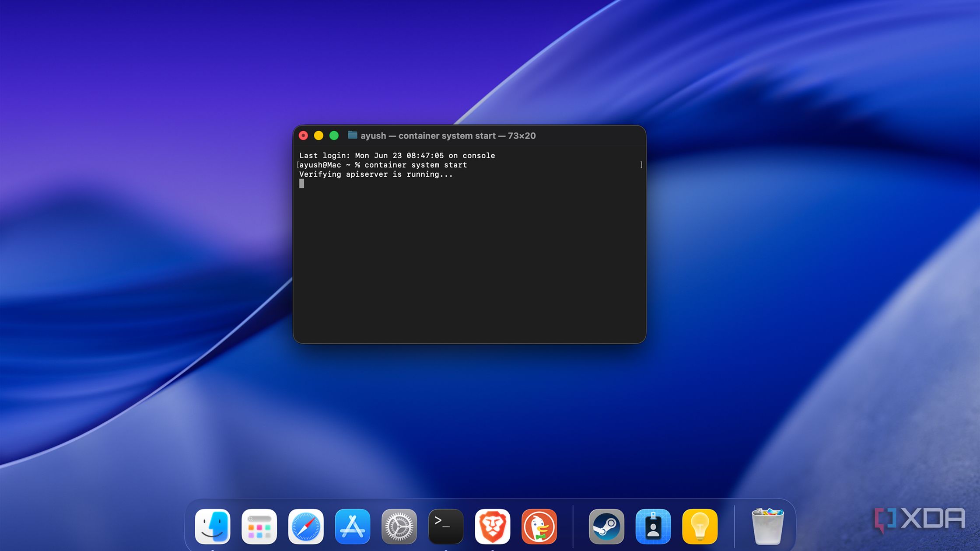Open the Trash in dock
Image resolution: width=980 pixels, height=551 pixels.
(x=767, y=526)
